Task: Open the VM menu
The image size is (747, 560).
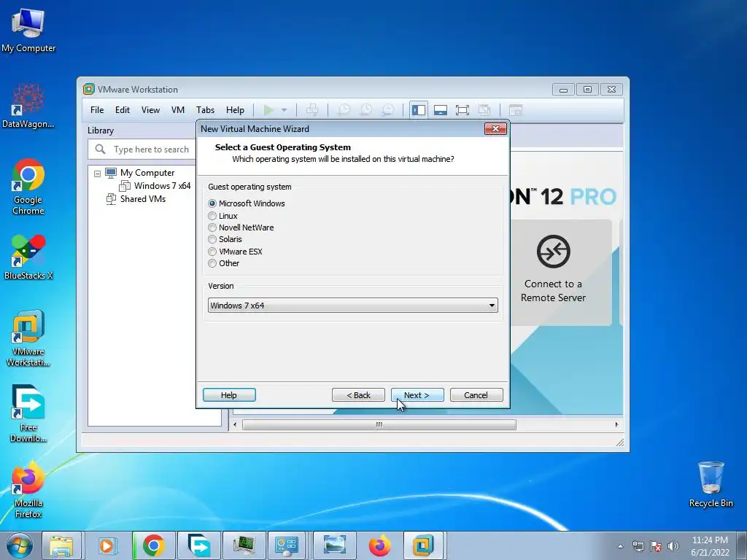Action: click(x=178, y=110)
